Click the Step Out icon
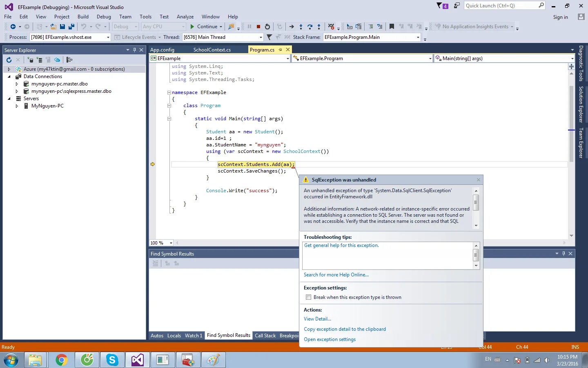Screen dimensions: 588x368 click(x=319, y=27)
